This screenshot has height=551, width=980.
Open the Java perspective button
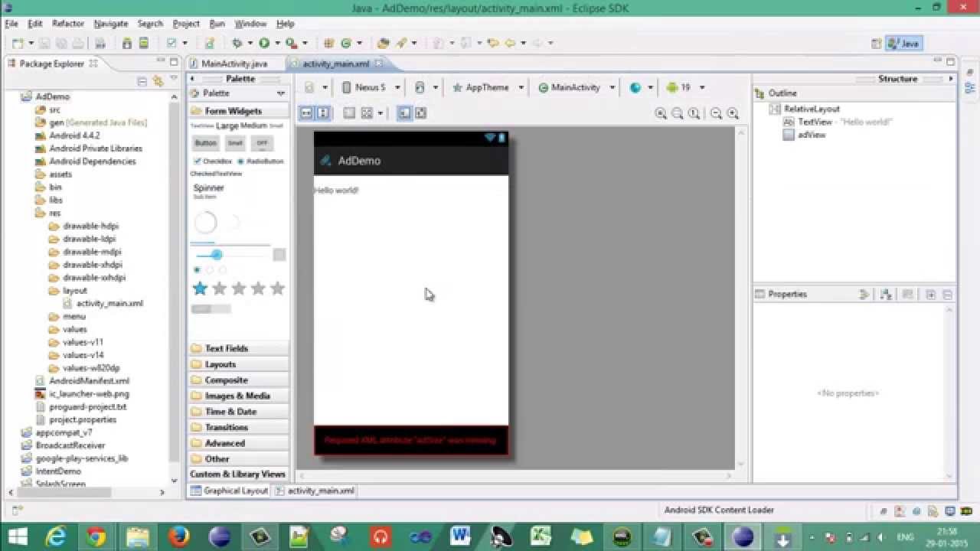pyautogui.click(x=903, y=44)
